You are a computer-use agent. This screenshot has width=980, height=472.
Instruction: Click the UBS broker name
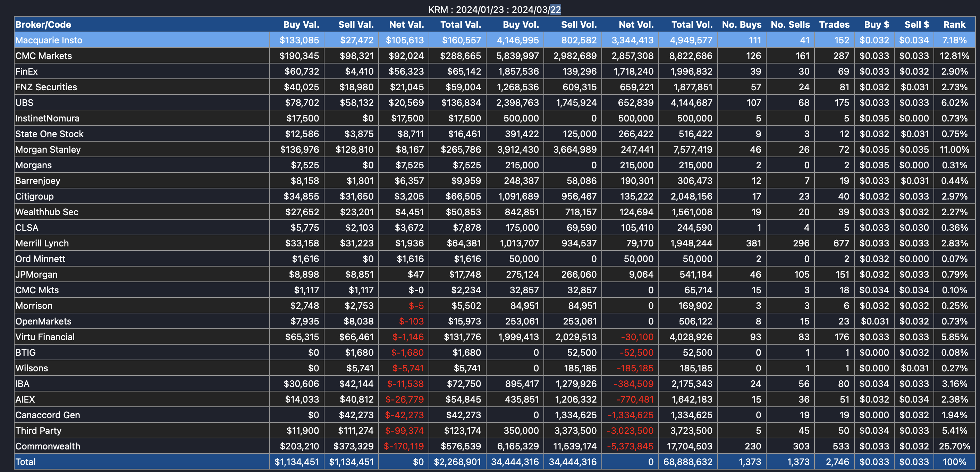(24, 103)
